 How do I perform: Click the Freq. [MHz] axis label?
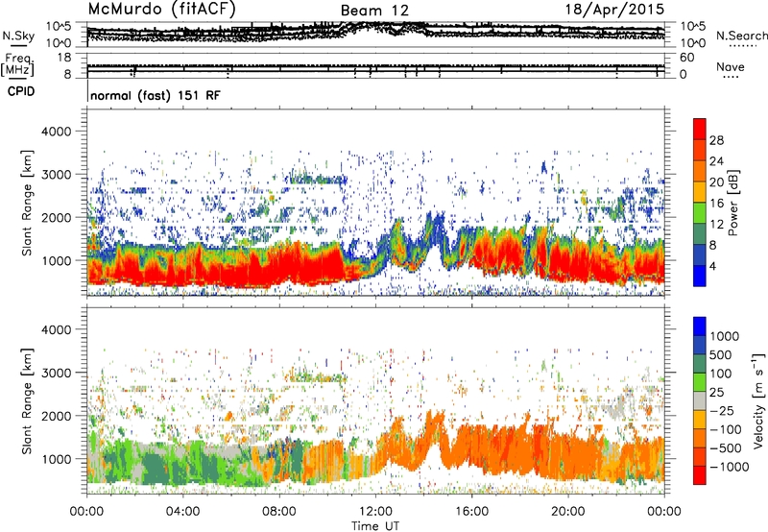point(17,64)
